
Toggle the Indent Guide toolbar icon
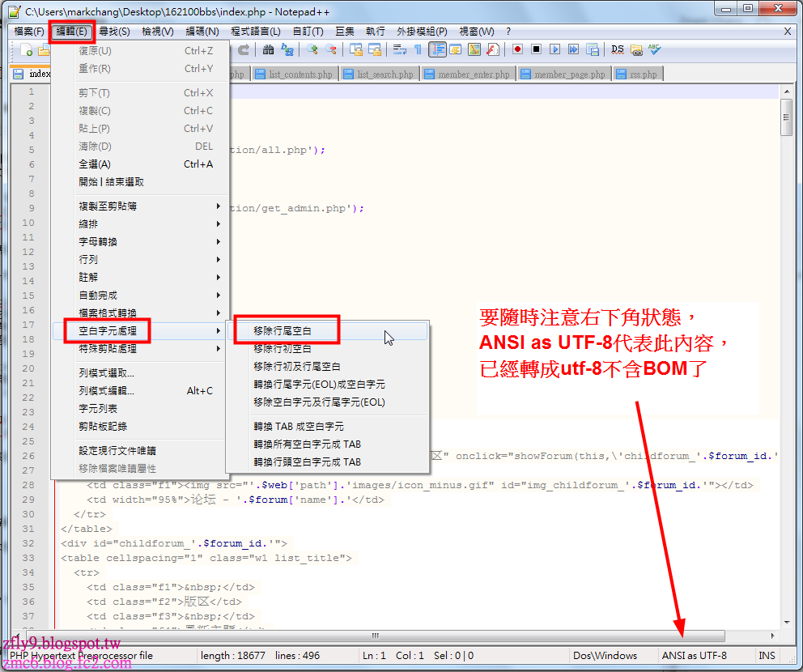437,49
